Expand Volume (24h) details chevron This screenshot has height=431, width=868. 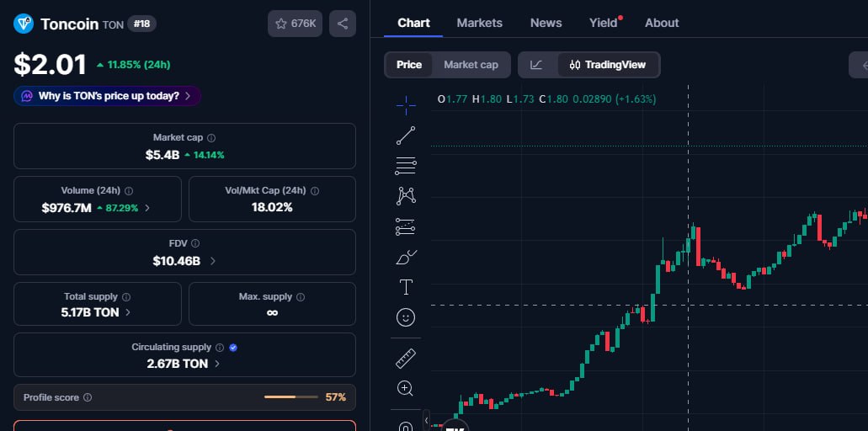click(x=147, y=208)
